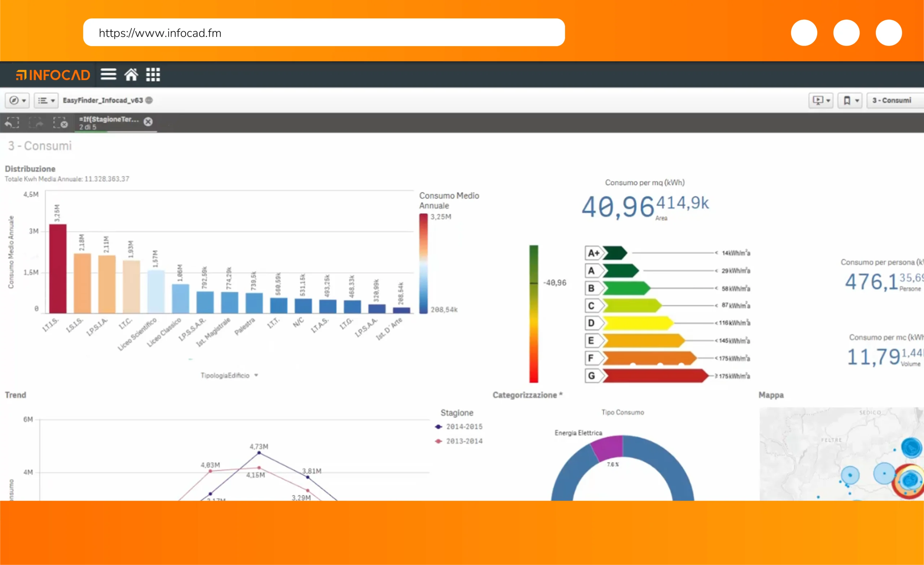Click the 40,96 consumo per mq KPI
924x565 pixels.
[x=618, y=207]
